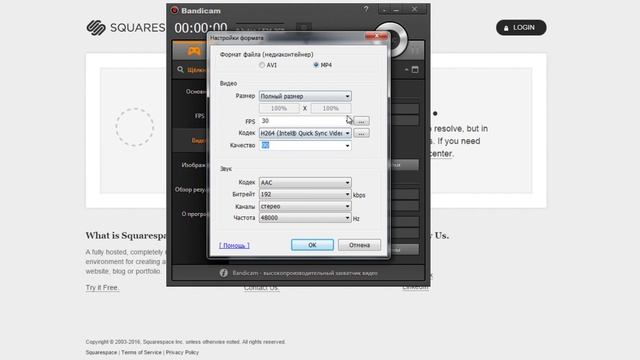Expand the 48000 Hz frequency dropdown

point(305,218)
